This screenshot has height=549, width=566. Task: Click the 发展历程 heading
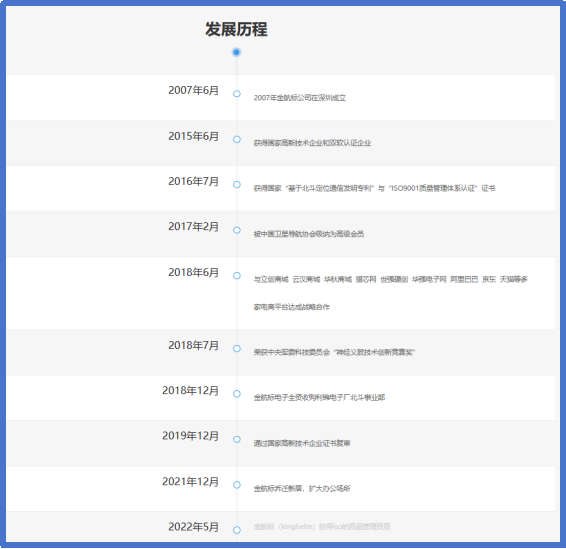tap(236, 29)
